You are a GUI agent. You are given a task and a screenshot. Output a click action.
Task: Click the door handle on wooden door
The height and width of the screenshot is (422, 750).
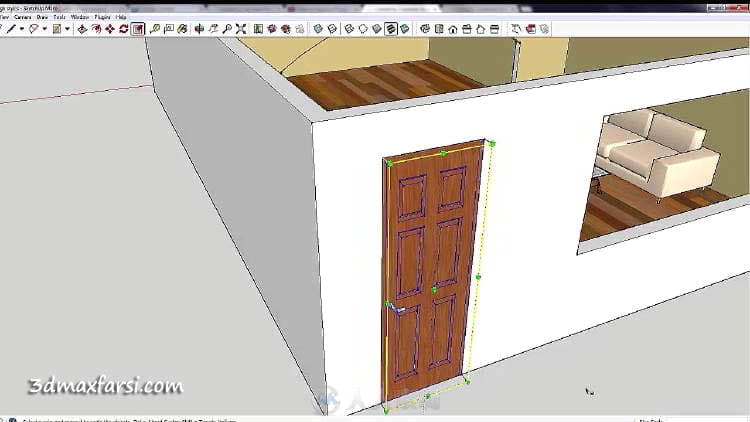click(396, 308)
